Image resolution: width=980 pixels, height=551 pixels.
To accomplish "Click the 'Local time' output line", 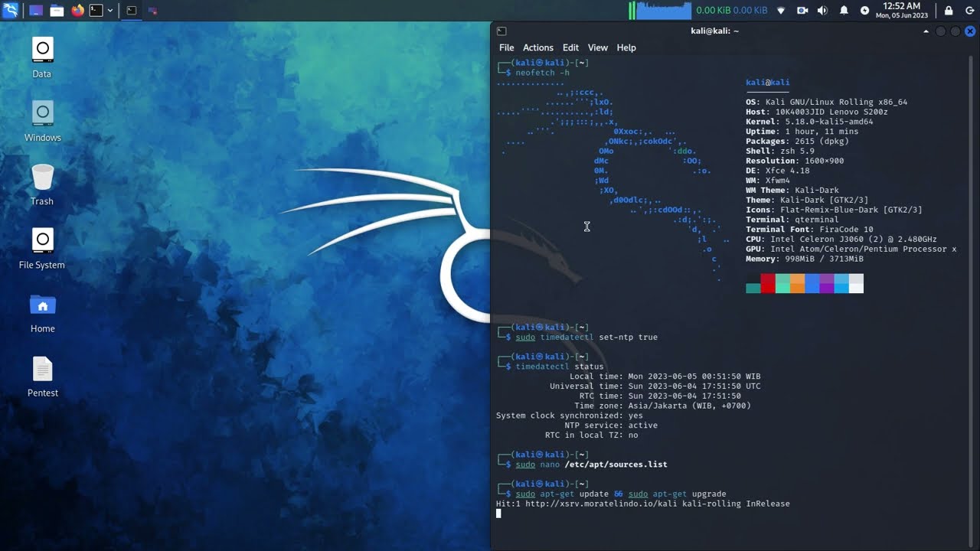I will [x=665, y=377].
